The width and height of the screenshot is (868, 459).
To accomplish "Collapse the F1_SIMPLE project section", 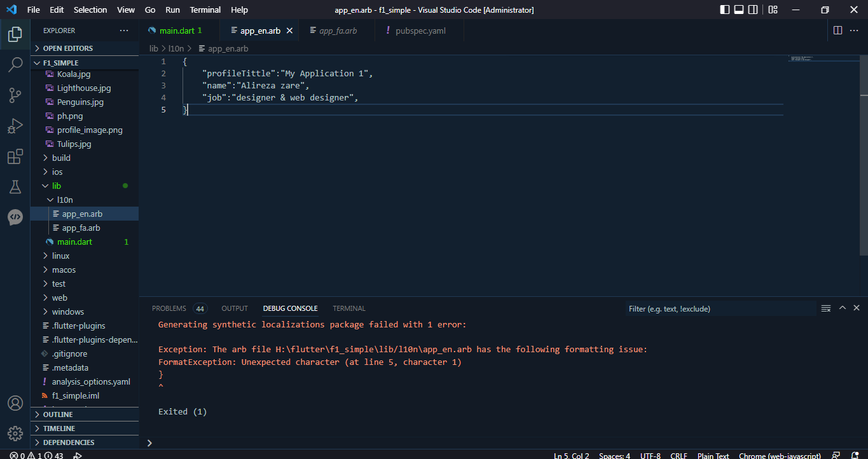I will point(85,63).
